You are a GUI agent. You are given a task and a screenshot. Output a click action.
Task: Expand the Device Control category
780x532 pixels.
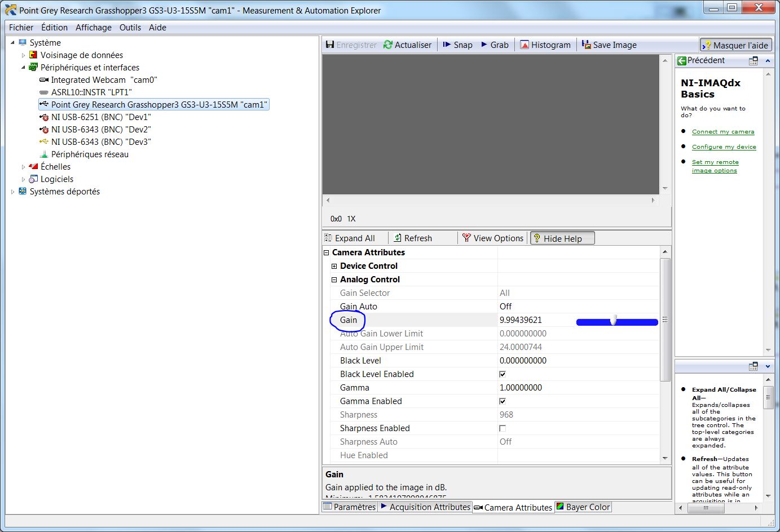pos(334,266)
